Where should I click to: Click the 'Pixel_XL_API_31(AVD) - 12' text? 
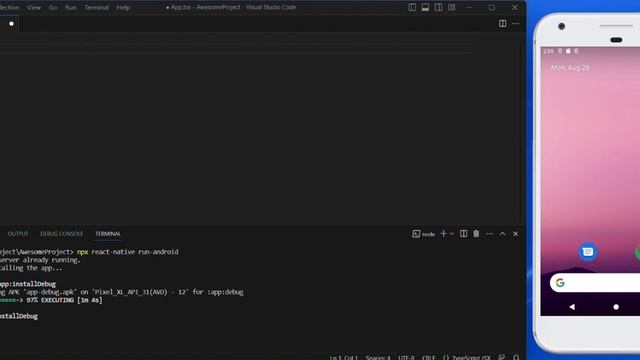(139, 292)
